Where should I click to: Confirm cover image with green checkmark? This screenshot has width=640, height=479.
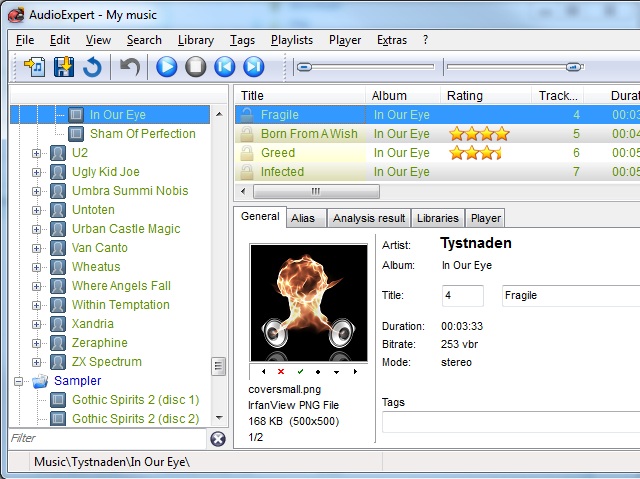(299, 372)
